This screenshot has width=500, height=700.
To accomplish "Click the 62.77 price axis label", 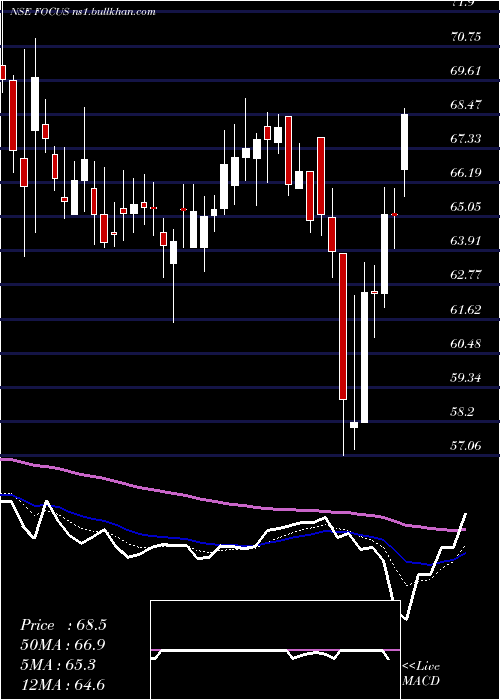I will pyautogui.click(x=466, y=275).
